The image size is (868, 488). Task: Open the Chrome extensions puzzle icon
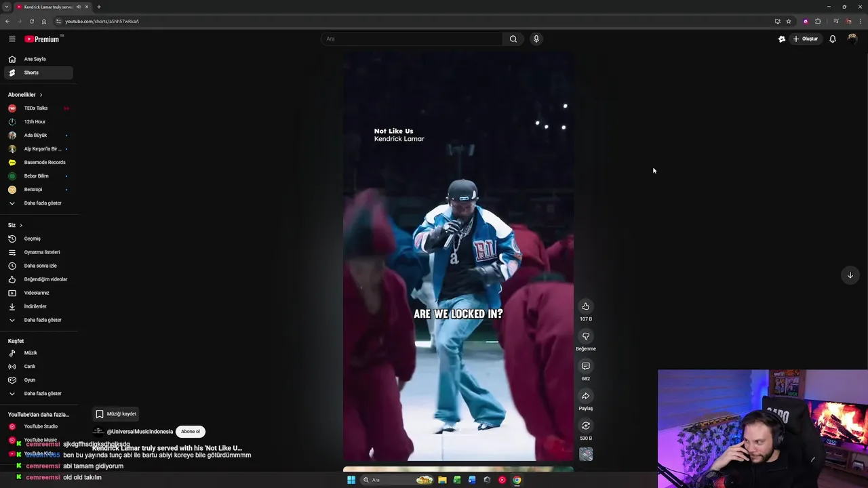coord(818,21)
